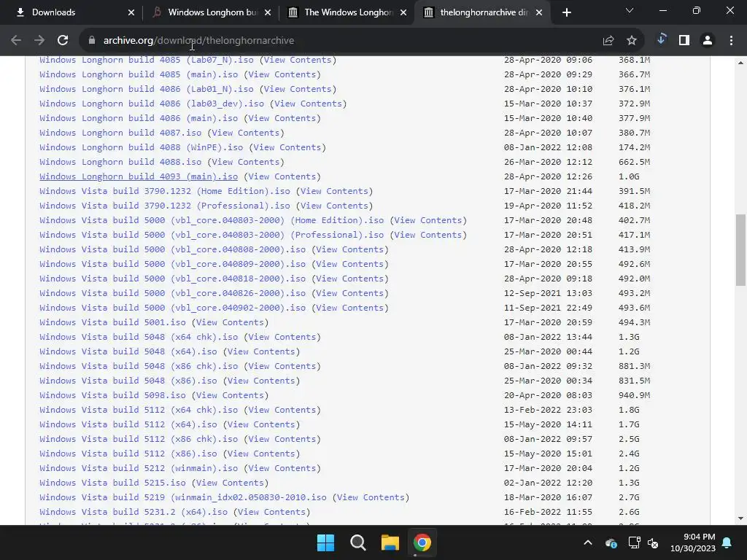Toggle the browser side panel
Screen dimensions: 747x560
point(684,41)
